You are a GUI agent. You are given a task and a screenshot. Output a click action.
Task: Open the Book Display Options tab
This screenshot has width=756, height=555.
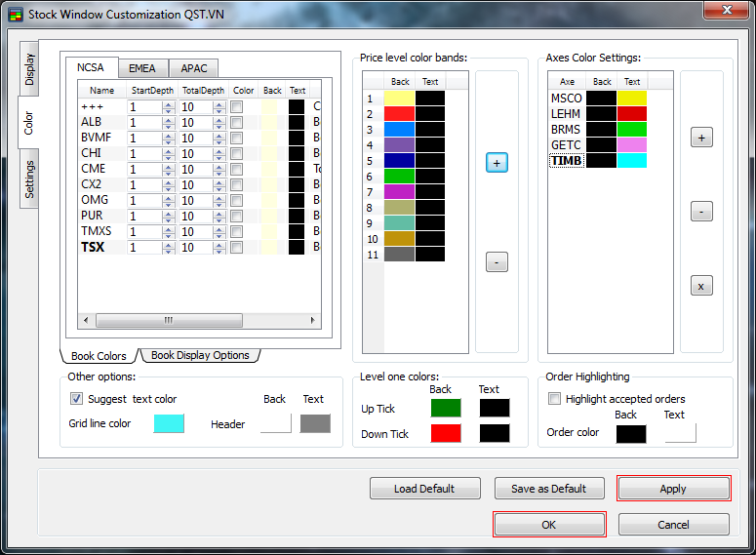click(200, 355)
